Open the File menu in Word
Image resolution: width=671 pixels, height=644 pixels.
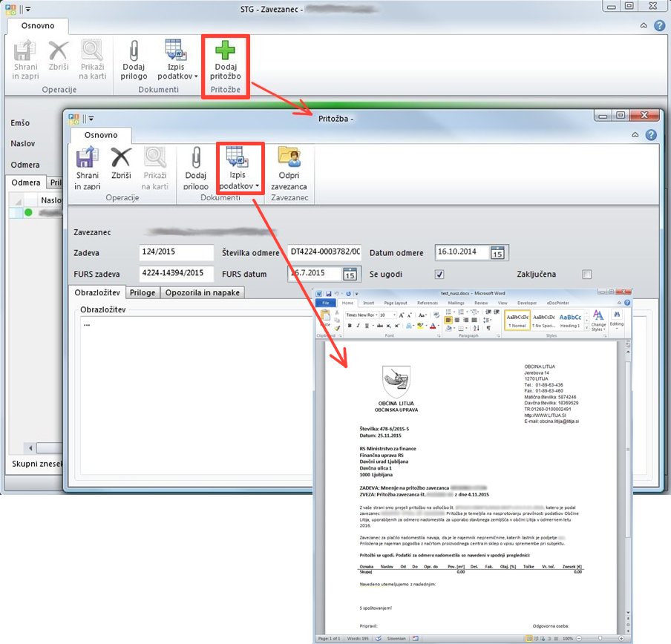(327, 303)
